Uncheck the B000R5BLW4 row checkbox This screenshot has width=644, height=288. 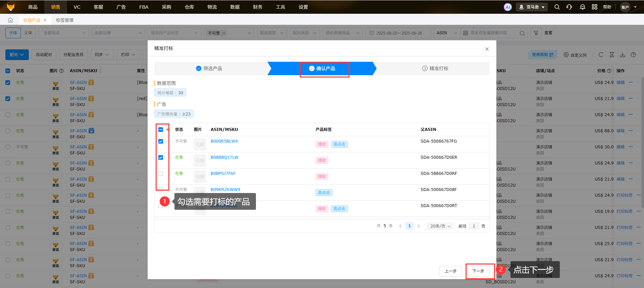(x=161, y=141)
